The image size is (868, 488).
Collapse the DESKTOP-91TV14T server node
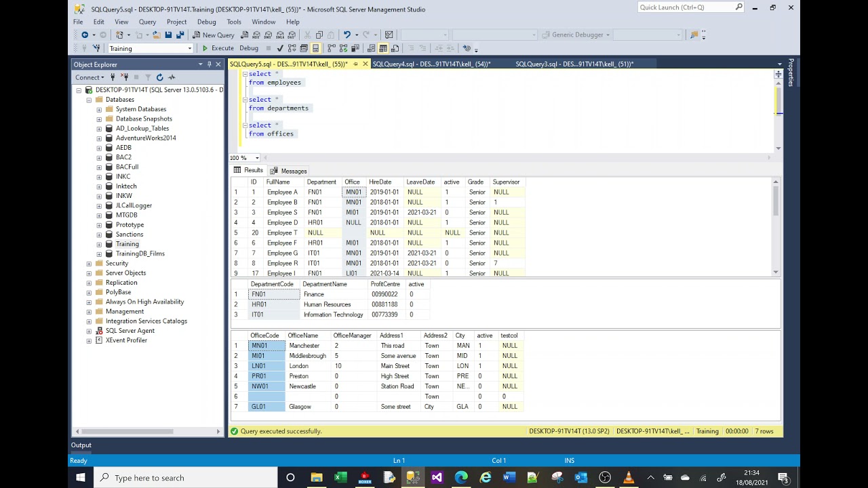coord(79,89)
